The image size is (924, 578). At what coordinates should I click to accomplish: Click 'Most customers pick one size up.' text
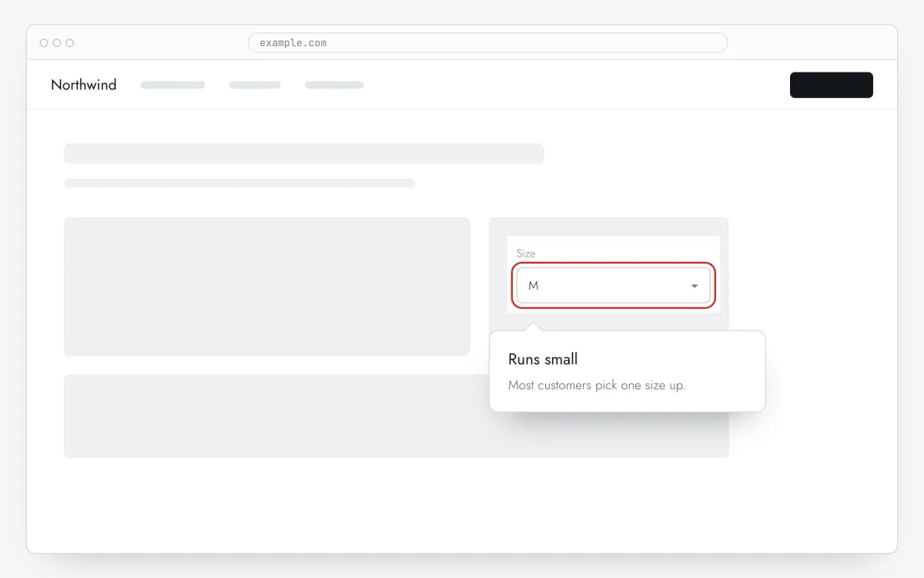(x=597, y=385)
